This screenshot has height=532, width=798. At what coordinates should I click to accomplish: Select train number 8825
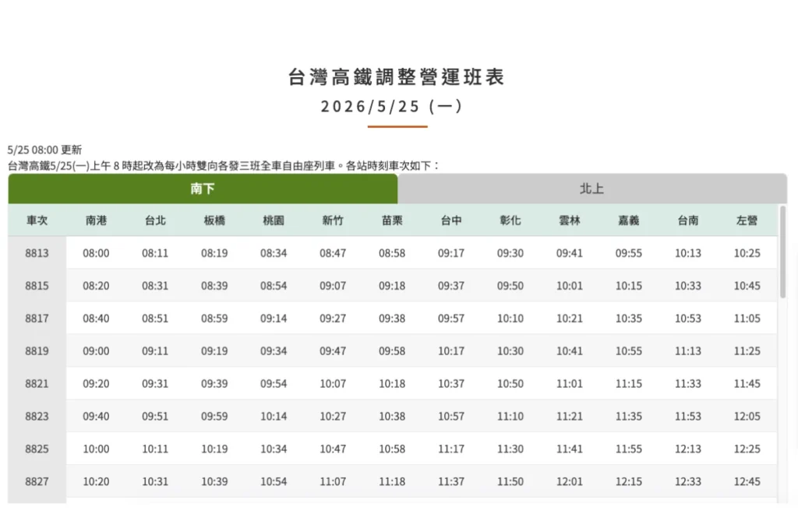tap(37, 449)
